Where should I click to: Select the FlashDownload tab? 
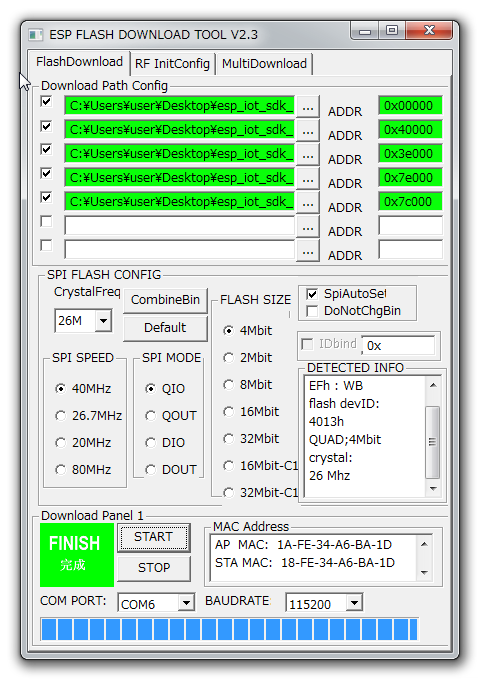click(79, 62)
